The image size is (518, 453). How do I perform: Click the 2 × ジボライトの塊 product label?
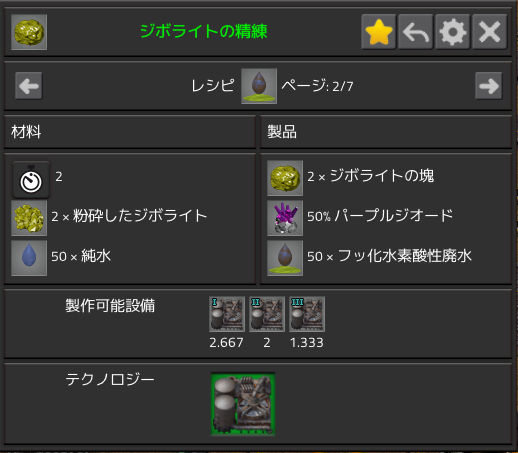click(x=370, y=176)
